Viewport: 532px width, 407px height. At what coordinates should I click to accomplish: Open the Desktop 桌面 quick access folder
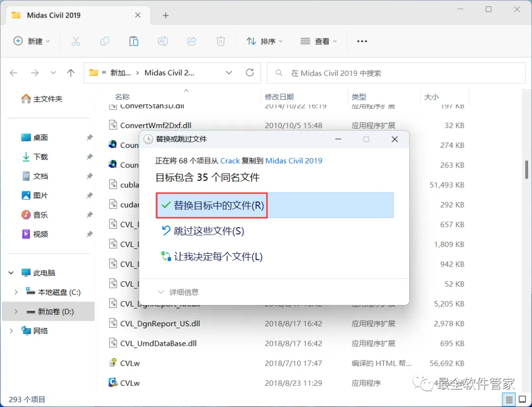click(x=34, y=137)
